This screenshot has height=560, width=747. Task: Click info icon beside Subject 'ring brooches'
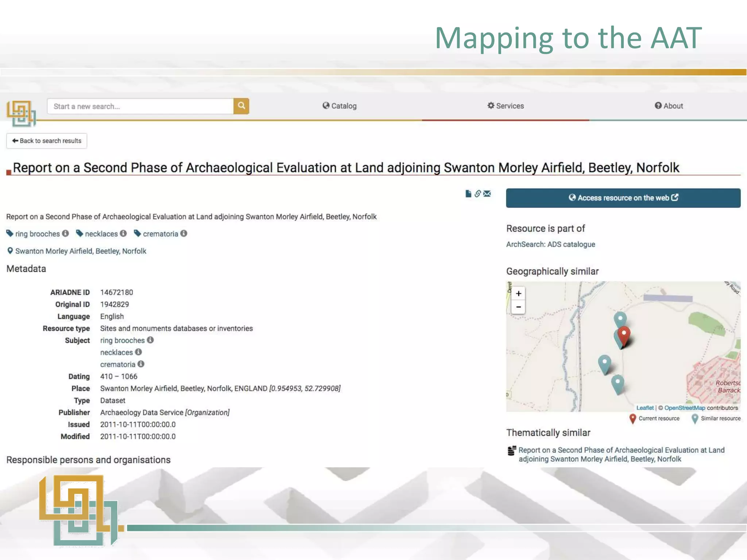point(150,340)
